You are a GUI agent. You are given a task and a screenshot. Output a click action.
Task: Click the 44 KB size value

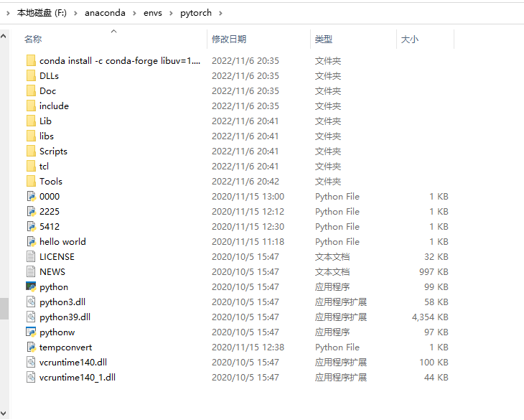coord(436,377)
